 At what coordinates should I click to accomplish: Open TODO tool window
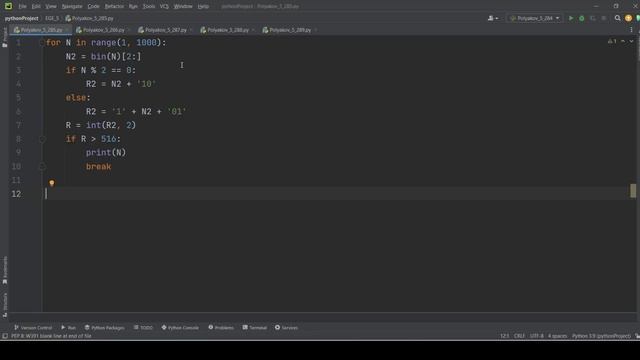tap(143, 327)
